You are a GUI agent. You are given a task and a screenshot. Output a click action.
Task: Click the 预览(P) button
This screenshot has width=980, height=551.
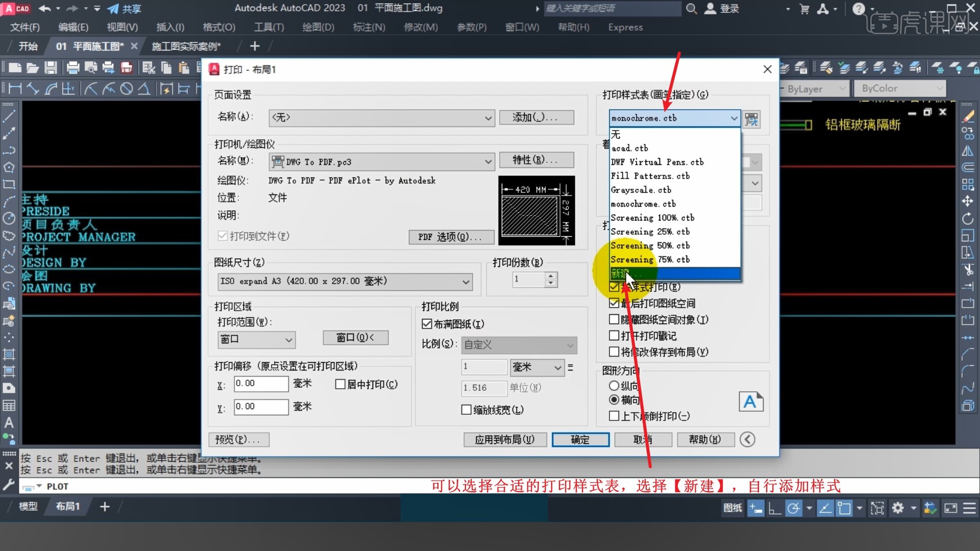pyautogui.click(x=239, y=439)
